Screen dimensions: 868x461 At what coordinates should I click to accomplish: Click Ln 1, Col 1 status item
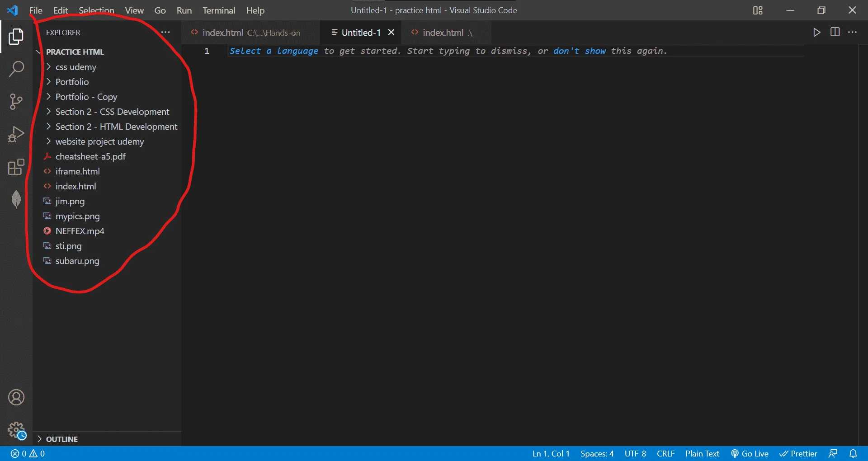(551, 453)
